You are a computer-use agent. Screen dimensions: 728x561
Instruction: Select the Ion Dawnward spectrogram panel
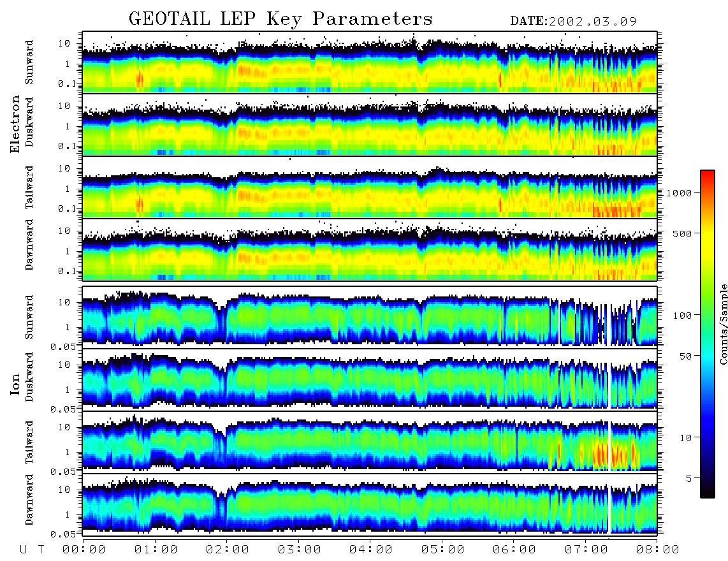[x=370, y=504]
